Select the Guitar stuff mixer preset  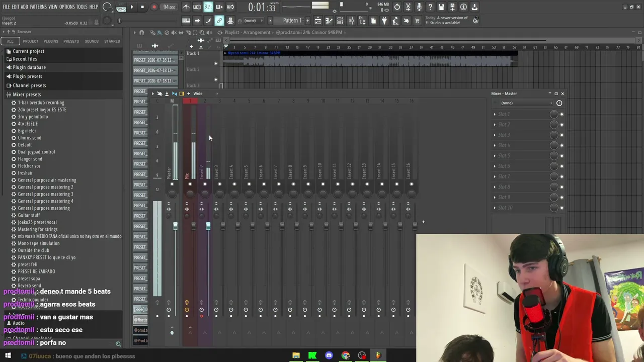29,215
